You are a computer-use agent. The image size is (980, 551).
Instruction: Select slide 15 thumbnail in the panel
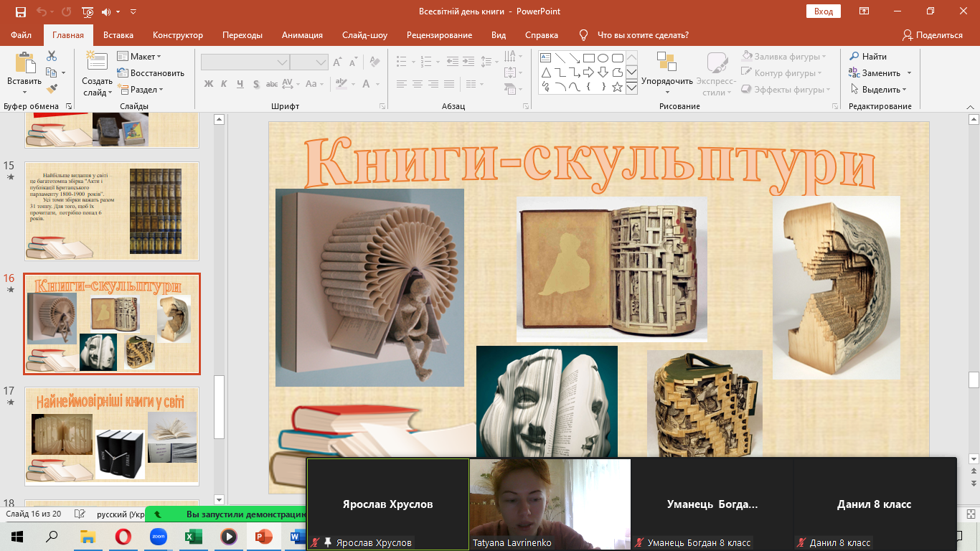111,211
